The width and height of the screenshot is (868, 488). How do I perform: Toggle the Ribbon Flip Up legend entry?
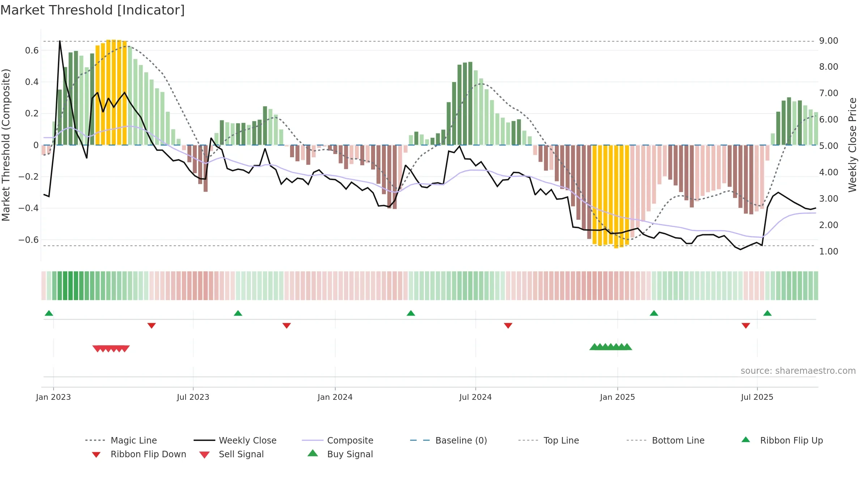(x=782, y=440)
